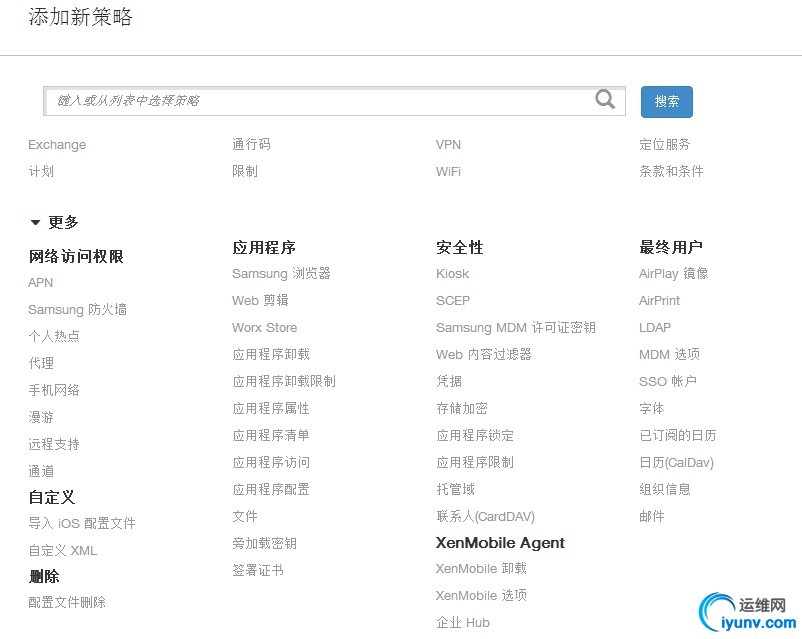Open the 凭据 policy
The width and height of the screenshot is (802, 639).
[449, 381]
